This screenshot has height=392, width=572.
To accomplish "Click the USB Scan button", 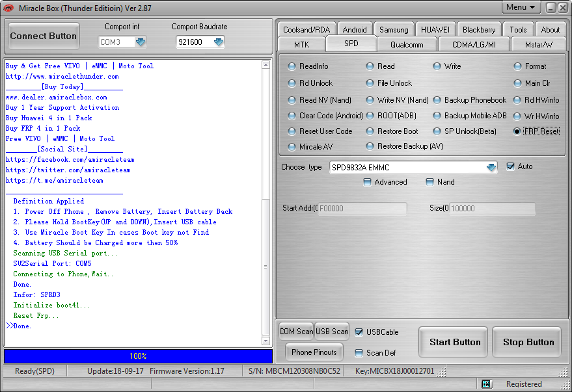I will 332,331.
